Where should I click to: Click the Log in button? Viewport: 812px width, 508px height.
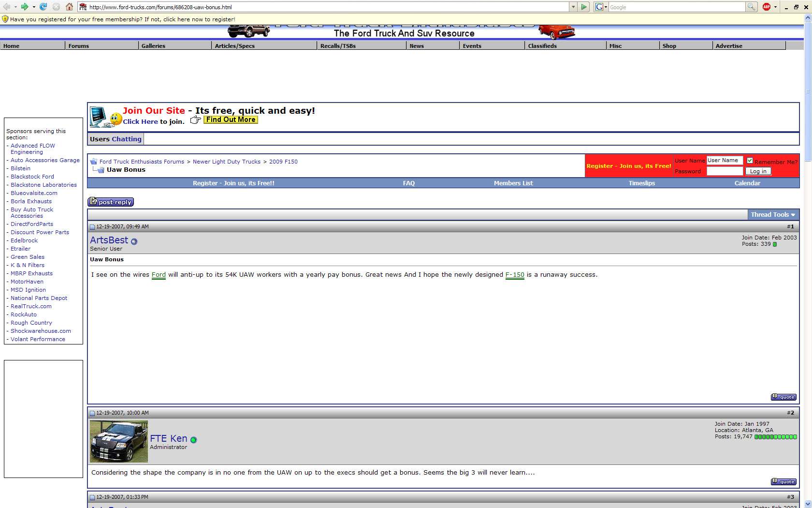click(758, 171)
